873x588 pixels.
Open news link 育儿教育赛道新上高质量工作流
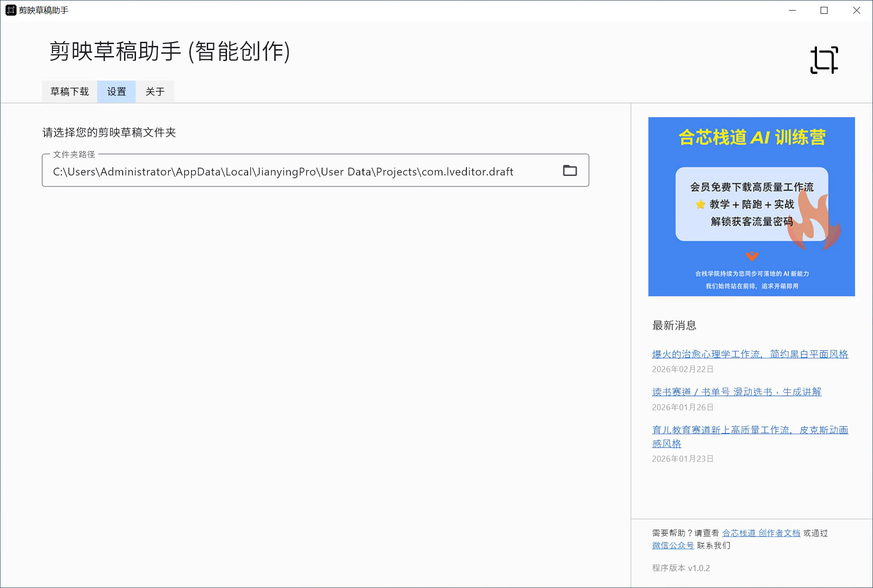[x=750, y=436]
